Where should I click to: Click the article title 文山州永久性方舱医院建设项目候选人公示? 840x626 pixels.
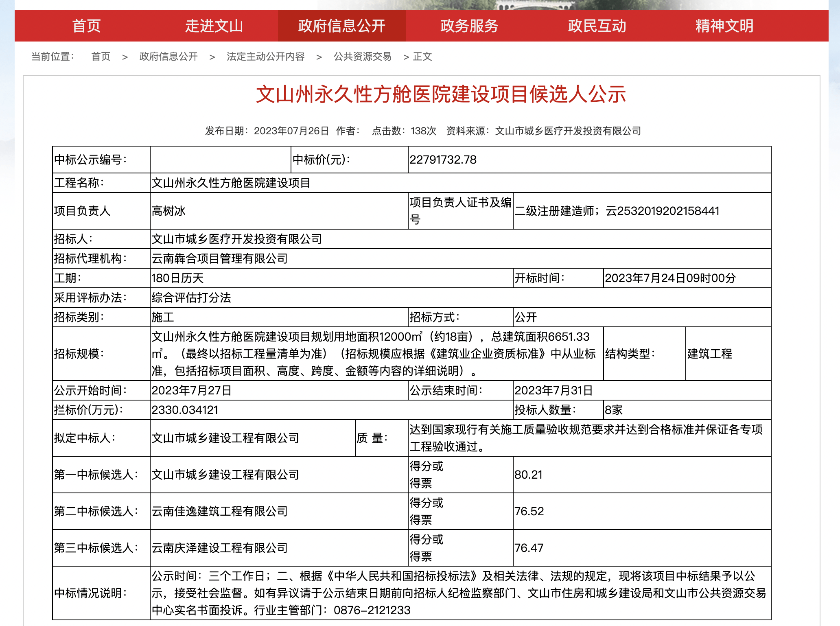(x=441, y=94)
